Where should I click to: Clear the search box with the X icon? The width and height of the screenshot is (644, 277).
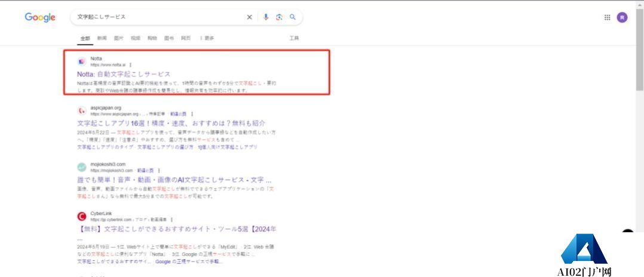249,17
